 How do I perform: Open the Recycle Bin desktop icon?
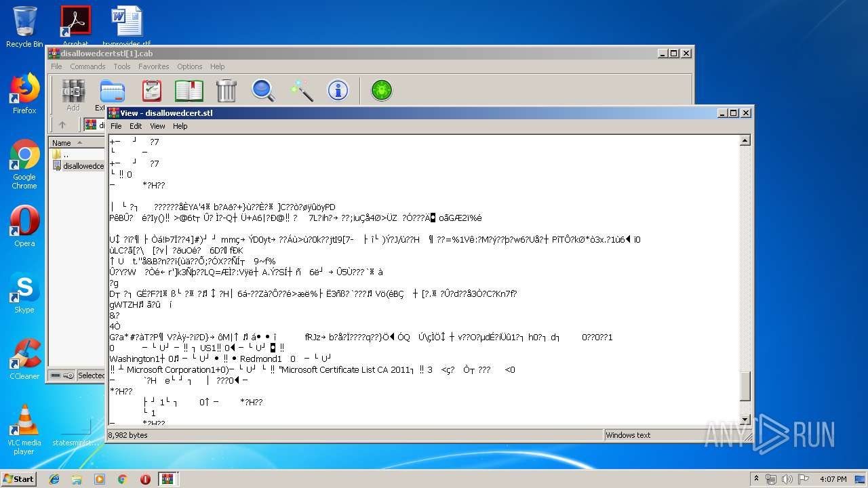pyautogui.click(x=24, y=27)
